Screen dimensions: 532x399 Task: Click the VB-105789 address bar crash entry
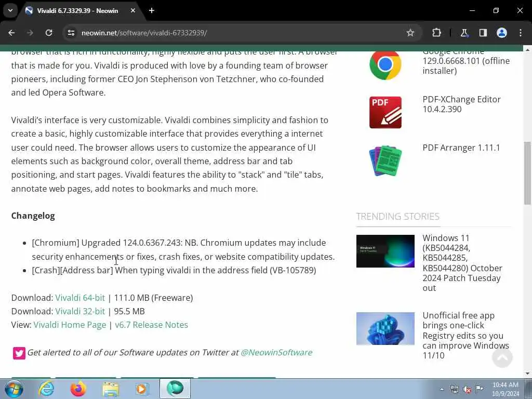click(174, 270)
